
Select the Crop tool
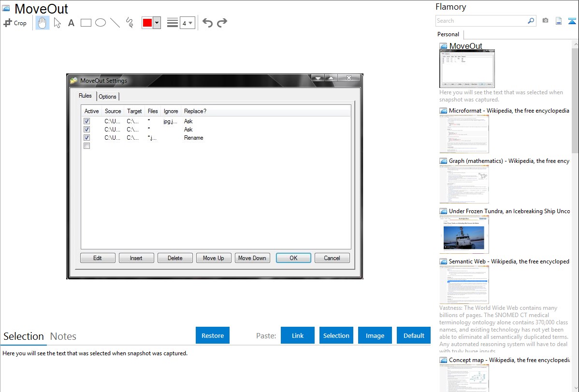tap(15, 23)
